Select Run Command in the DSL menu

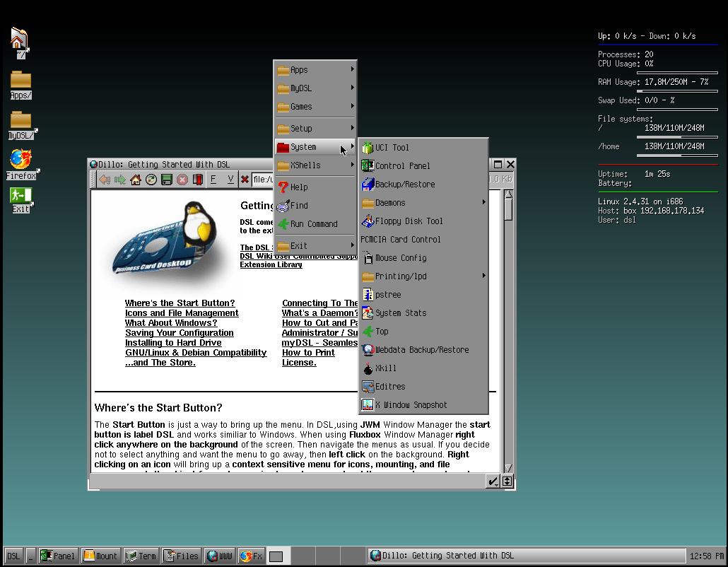[315, 224]
